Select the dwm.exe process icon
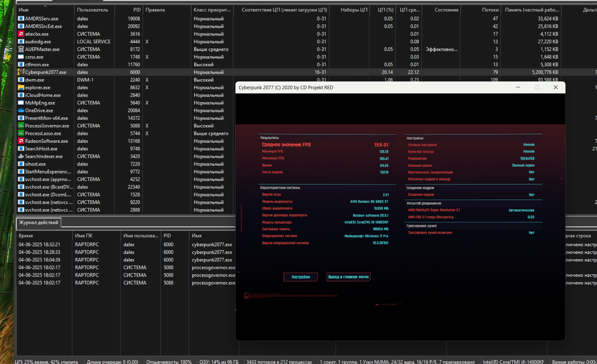 21,80
